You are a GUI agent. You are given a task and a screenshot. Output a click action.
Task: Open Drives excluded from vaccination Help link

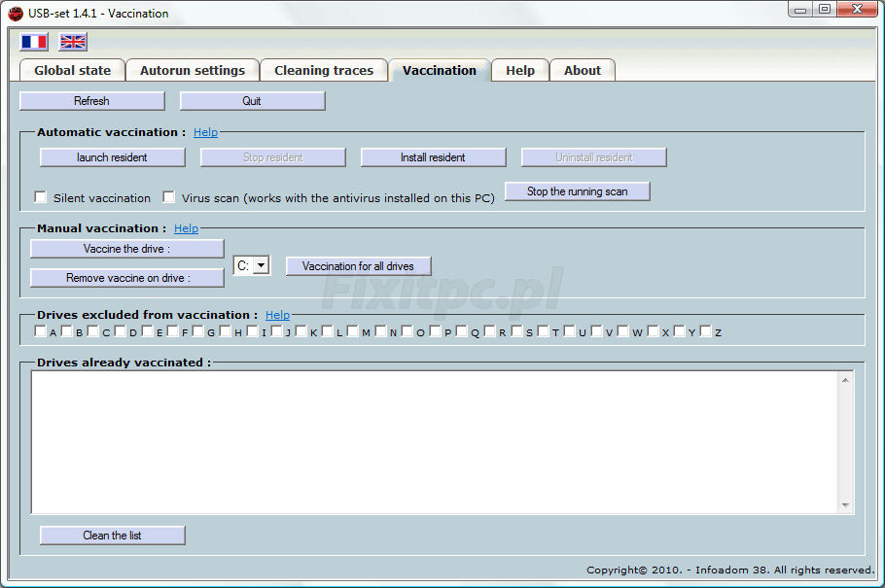[x=278, y=315]
